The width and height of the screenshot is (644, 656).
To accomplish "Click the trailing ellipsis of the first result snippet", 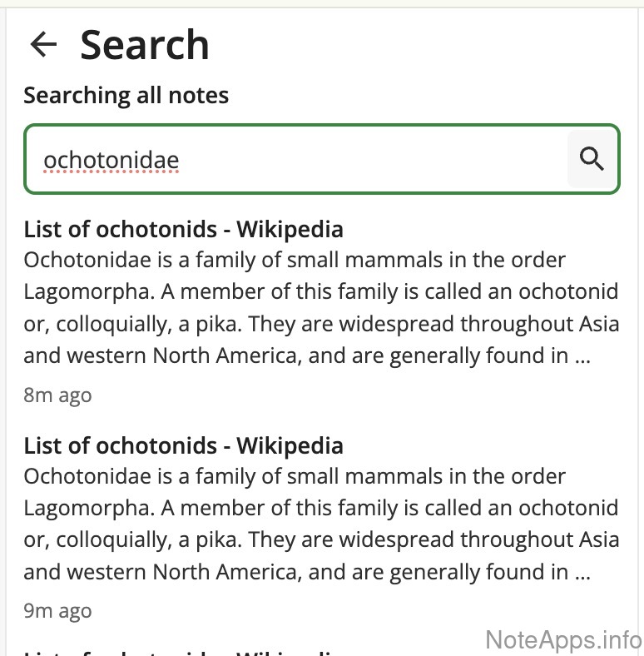I will coord(582,356).
